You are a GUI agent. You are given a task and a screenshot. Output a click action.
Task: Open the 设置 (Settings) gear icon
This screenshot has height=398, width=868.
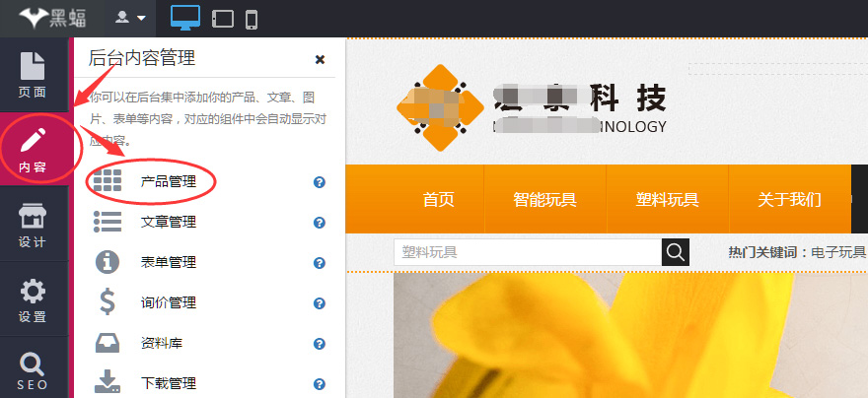33,299
